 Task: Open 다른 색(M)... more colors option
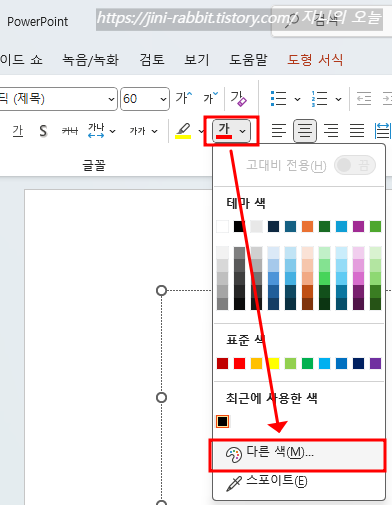pyautogui.click(x=298, y=455)
